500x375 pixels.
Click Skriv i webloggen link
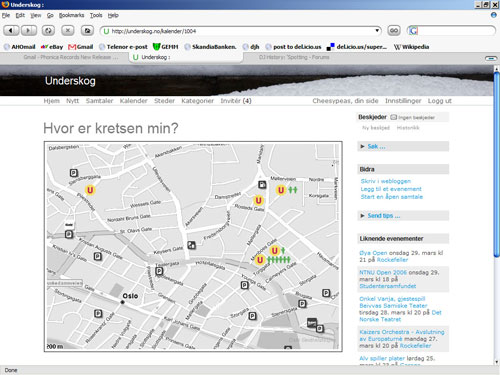tap(386, 181)
